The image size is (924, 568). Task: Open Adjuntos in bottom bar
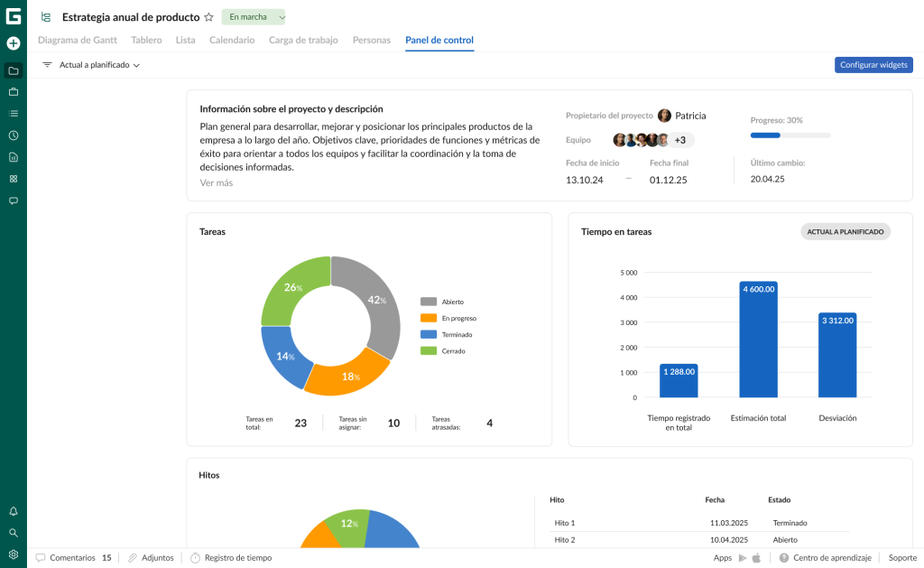[157, 557]
